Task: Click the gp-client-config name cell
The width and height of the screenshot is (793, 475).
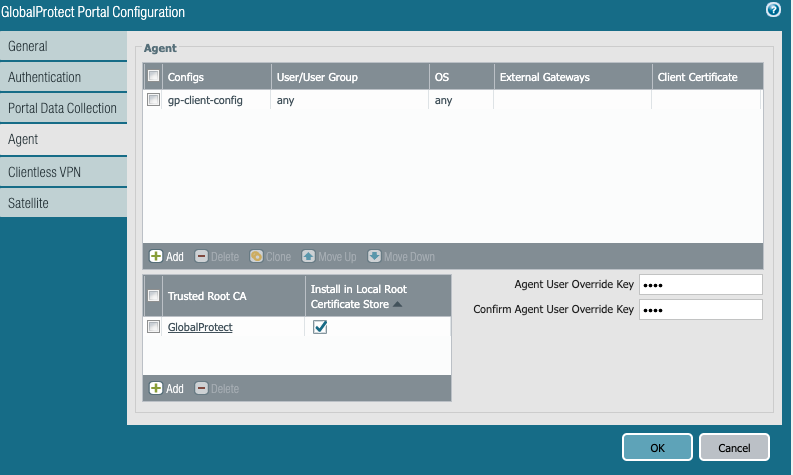Action: click(217, 100)
